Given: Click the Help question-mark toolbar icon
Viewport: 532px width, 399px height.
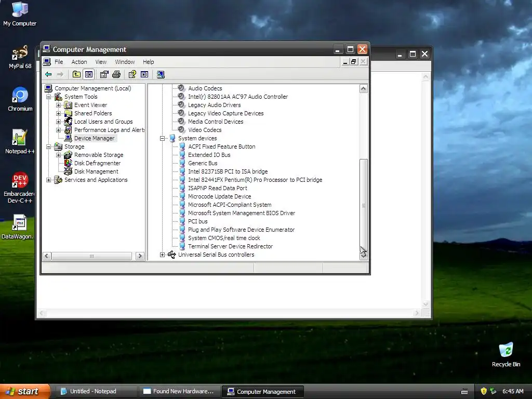Looking at the screenshot, I should [x=132, y=74].
